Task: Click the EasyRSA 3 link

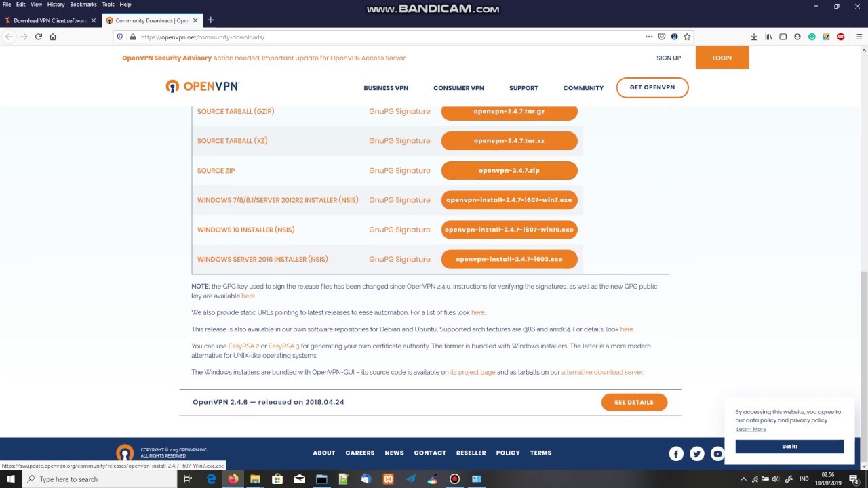Action: [283, 346]
